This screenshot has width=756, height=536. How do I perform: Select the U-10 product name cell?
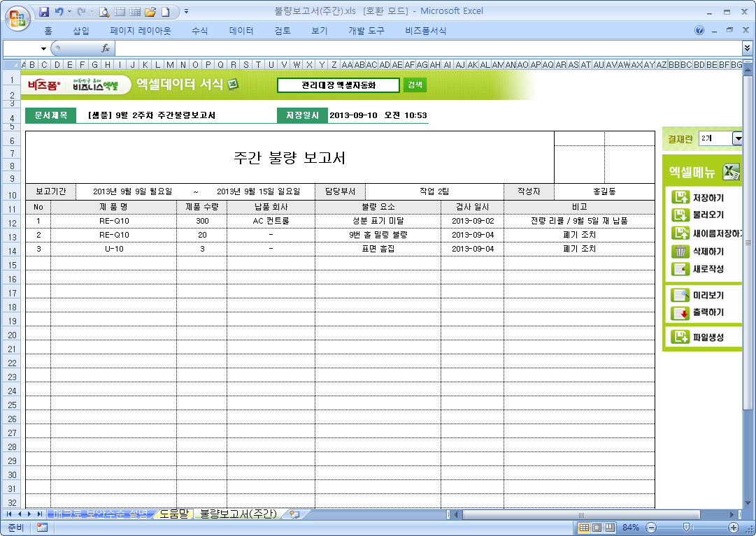click(114, 249)
